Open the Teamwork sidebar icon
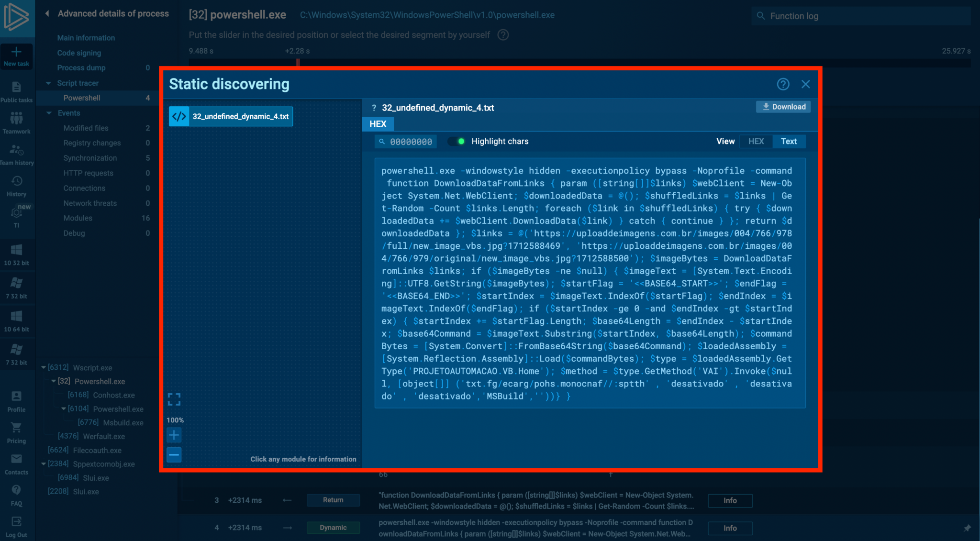The image size is (980, 541). [16, 118]
